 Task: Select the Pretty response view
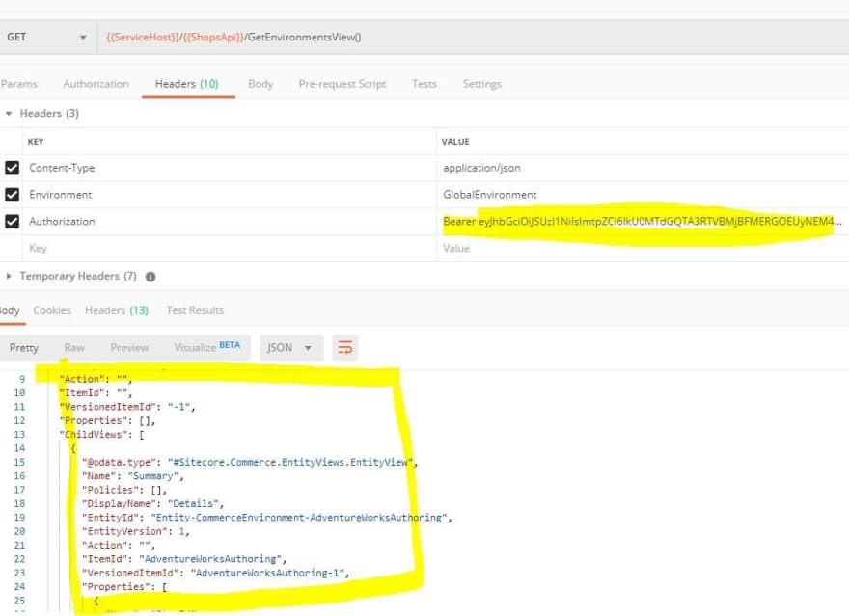24,347
